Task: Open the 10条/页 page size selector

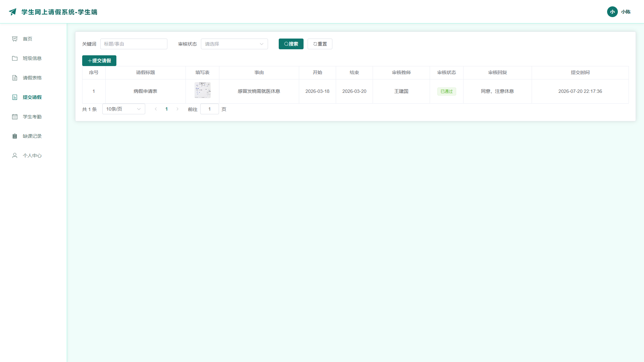Action: pos(124,109)
